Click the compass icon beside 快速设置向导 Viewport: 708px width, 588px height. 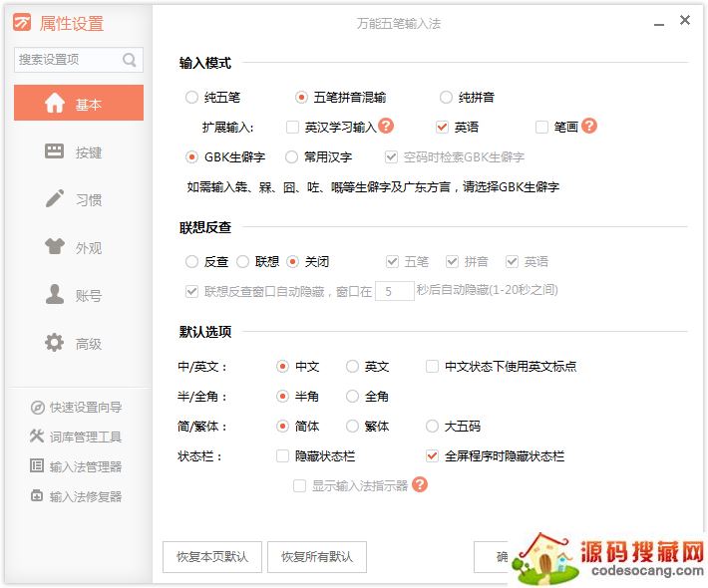tap(38, 408)
